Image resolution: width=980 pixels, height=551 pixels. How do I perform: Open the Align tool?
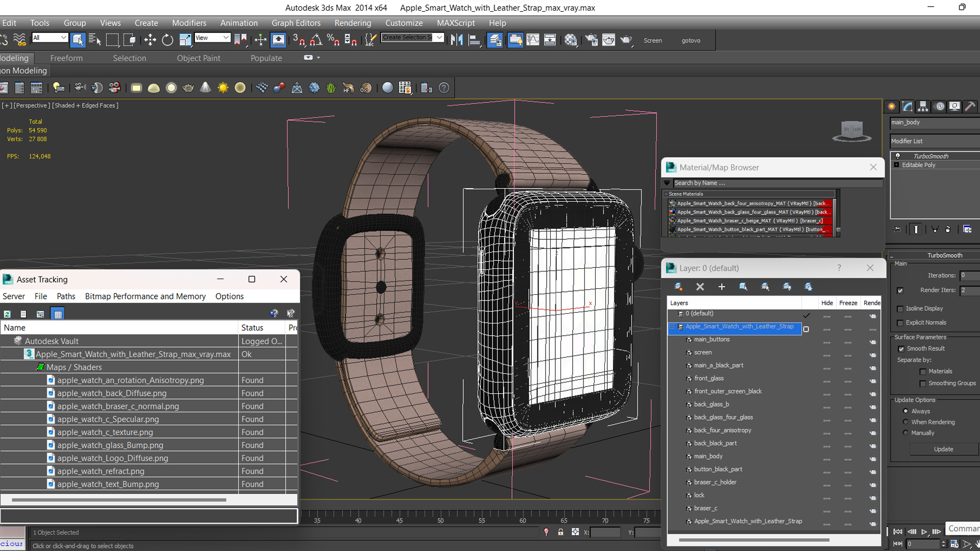click(x=475, y=40)
